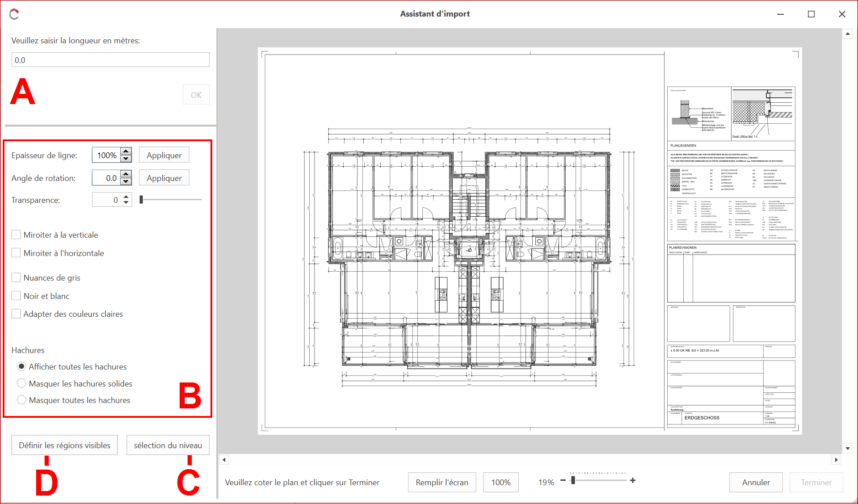Increase line thickness with up arrow

tap(126, 151)
